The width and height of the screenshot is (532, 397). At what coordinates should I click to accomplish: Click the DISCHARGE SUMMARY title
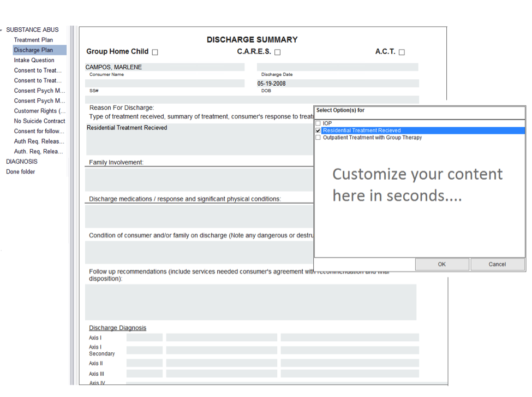pos(252,40)
